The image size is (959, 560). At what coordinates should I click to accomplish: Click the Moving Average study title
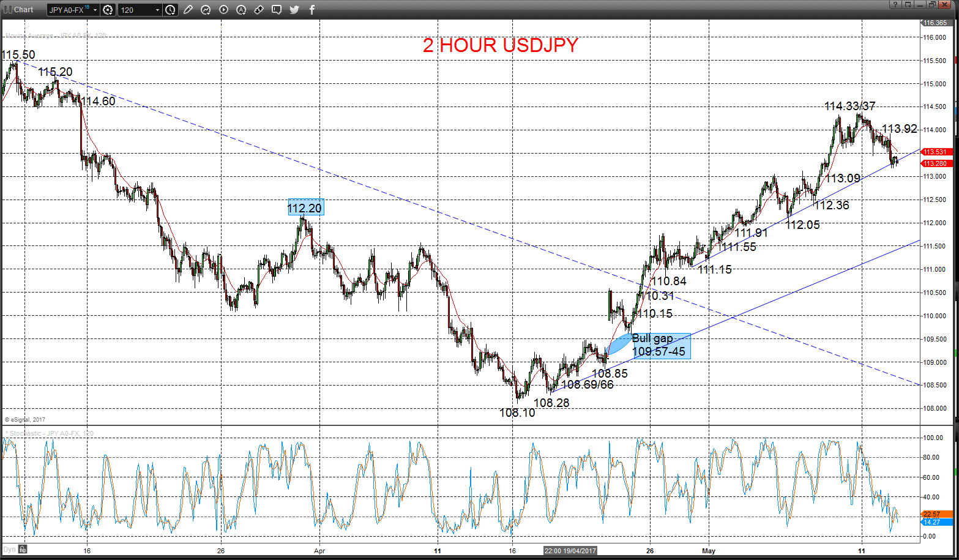coord(55,35)
